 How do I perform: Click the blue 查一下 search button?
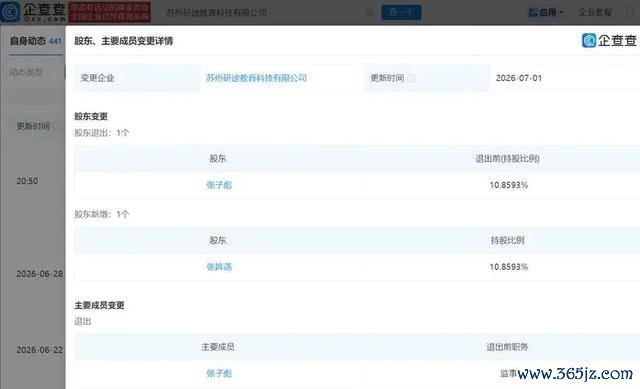pyautogui.click(x=401, y=13)
